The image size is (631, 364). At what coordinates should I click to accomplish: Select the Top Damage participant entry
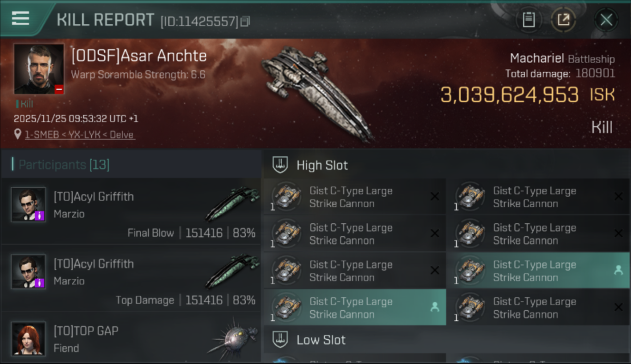[131, 278]
